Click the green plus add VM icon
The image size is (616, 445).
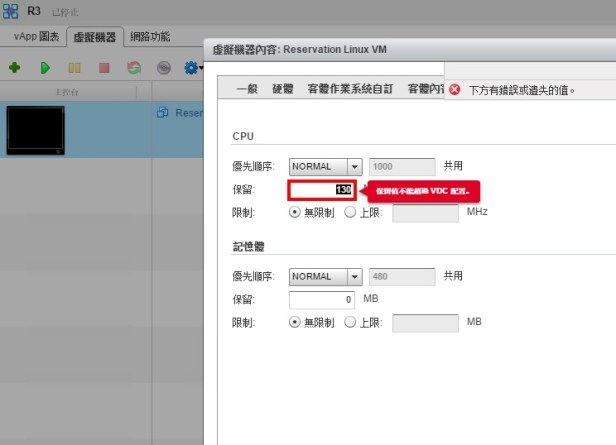click(14, 68)
